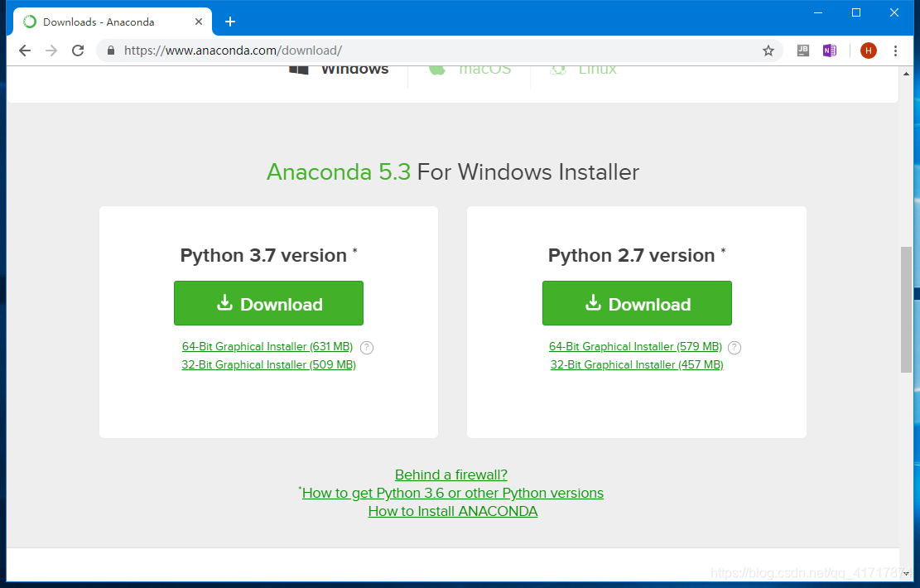Click the page's vertical scrollbar thumb

(x=906, y=309)
